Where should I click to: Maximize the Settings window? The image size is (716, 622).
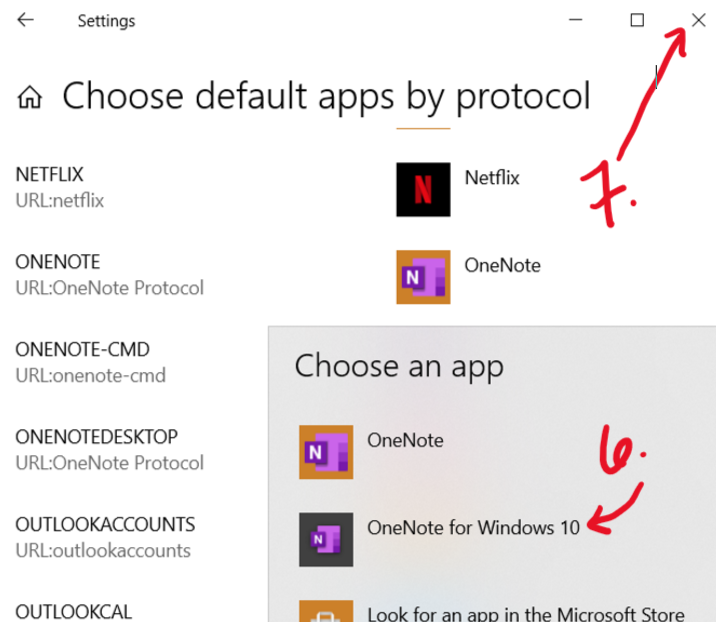click(x=637, y=20)
